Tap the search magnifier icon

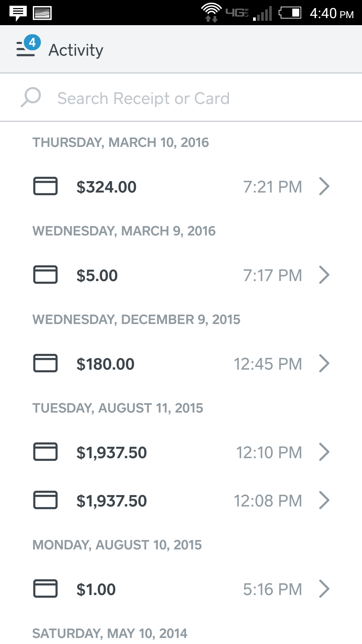point(31,98)
